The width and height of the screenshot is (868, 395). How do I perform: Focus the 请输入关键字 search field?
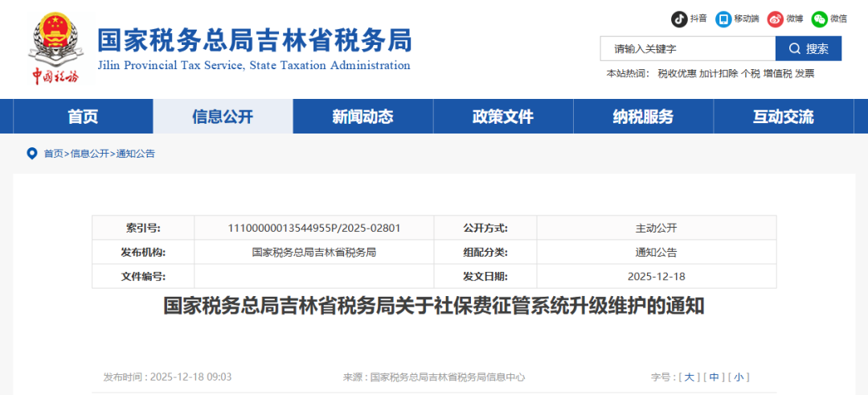tap(687, 48)
